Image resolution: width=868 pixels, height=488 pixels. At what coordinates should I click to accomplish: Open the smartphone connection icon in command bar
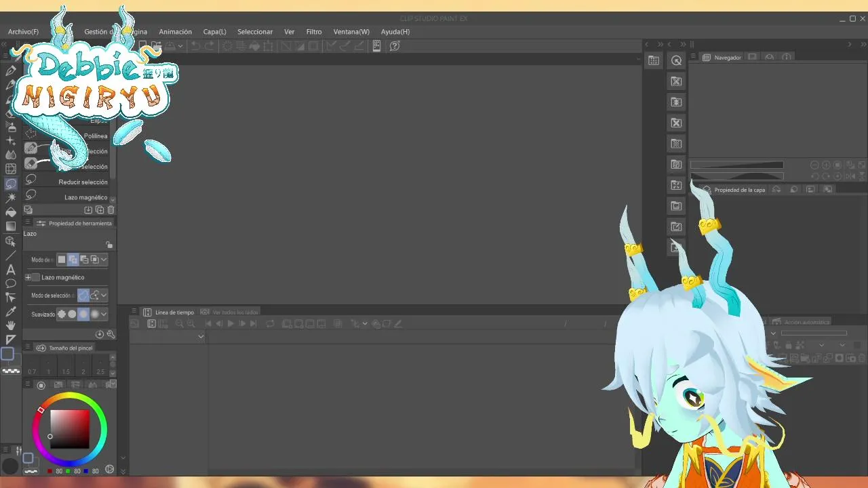pos(376,46)
